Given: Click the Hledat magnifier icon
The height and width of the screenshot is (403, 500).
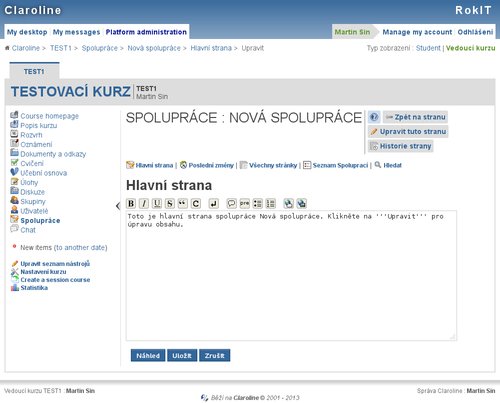Looking at the screenshot, I should coord(378,165).
